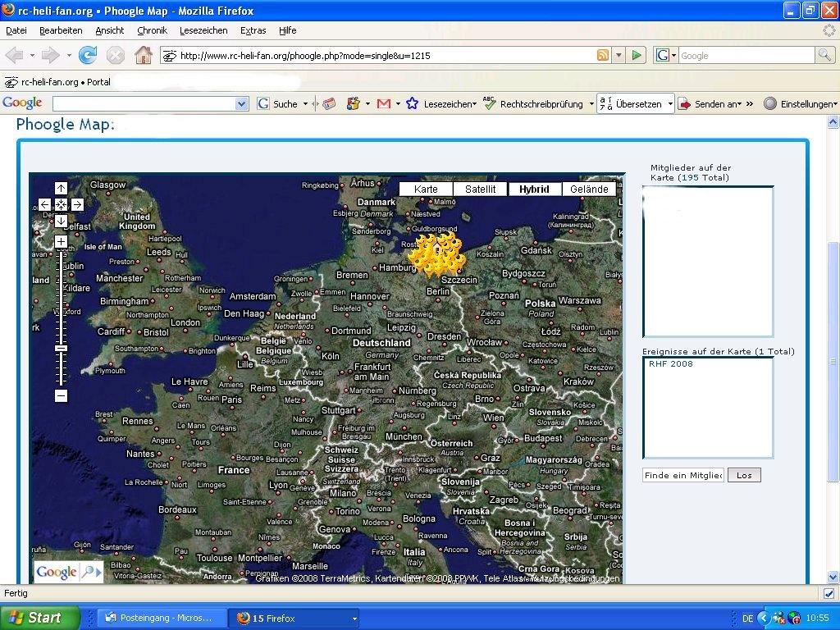Open the RHF 2008 event link

671,363
